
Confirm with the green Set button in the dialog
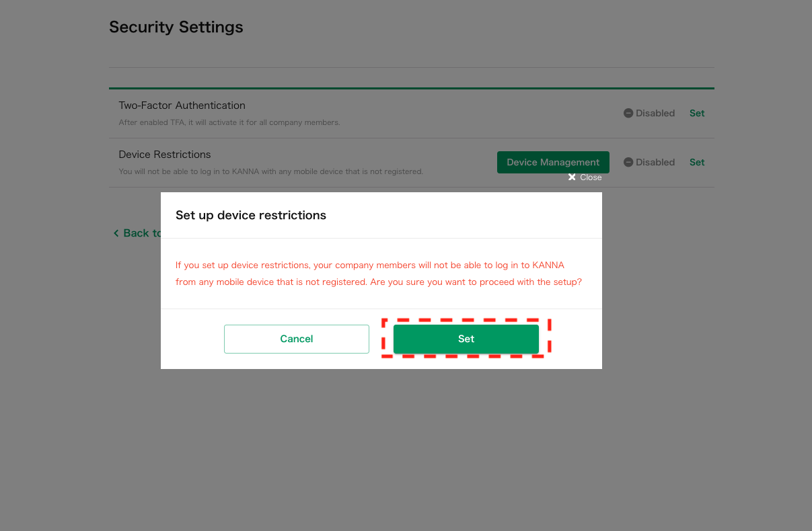pos(466,339)
